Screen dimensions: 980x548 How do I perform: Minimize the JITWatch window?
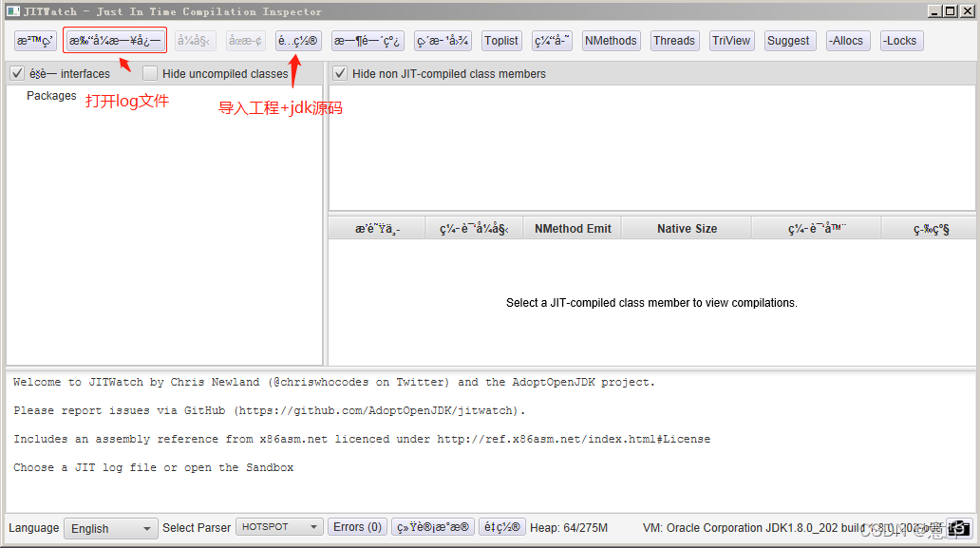pyautogui.click(x=934, y=10)
